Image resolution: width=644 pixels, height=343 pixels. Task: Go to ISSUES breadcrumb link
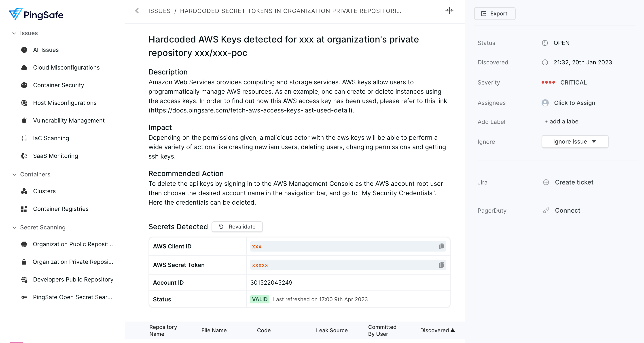point(159,11)
